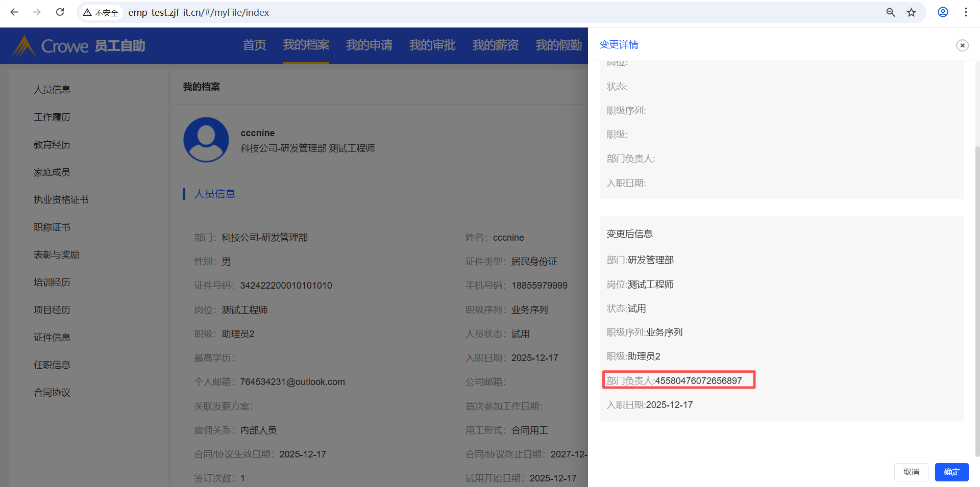Click the browser back arrow

[14, 12]
